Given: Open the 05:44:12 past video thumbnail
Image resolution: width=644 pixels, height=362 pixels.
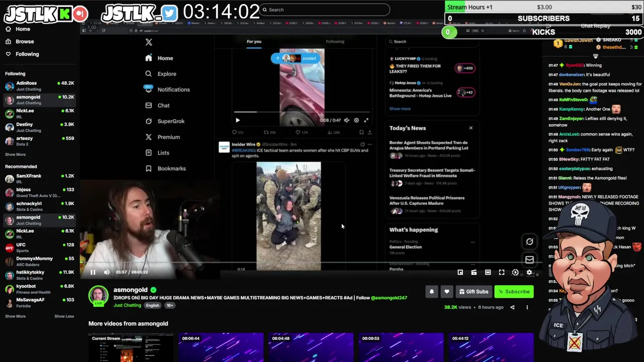Looking at the screenshot, I should click(x=491, y=347).
